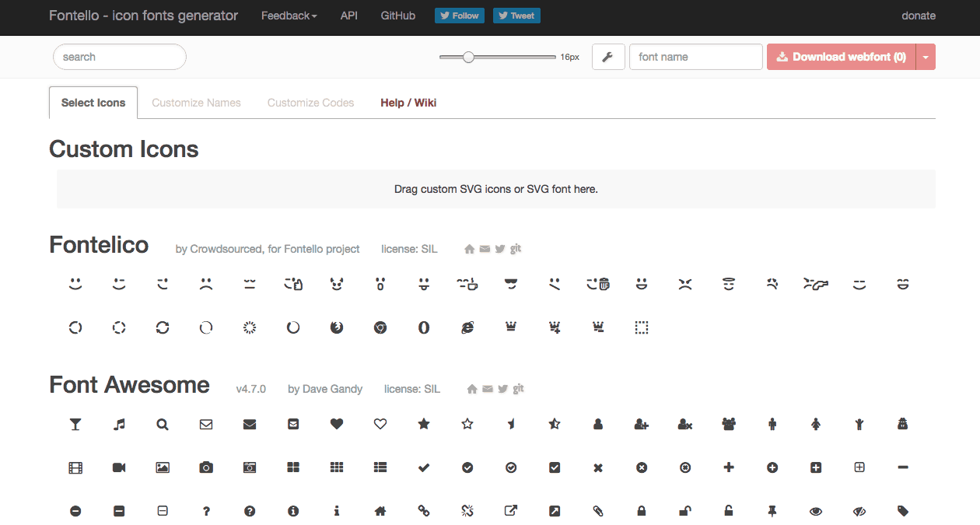Select the music note icon
The width and height of the screenshot is (980, 525).
(x=118, y=424)
